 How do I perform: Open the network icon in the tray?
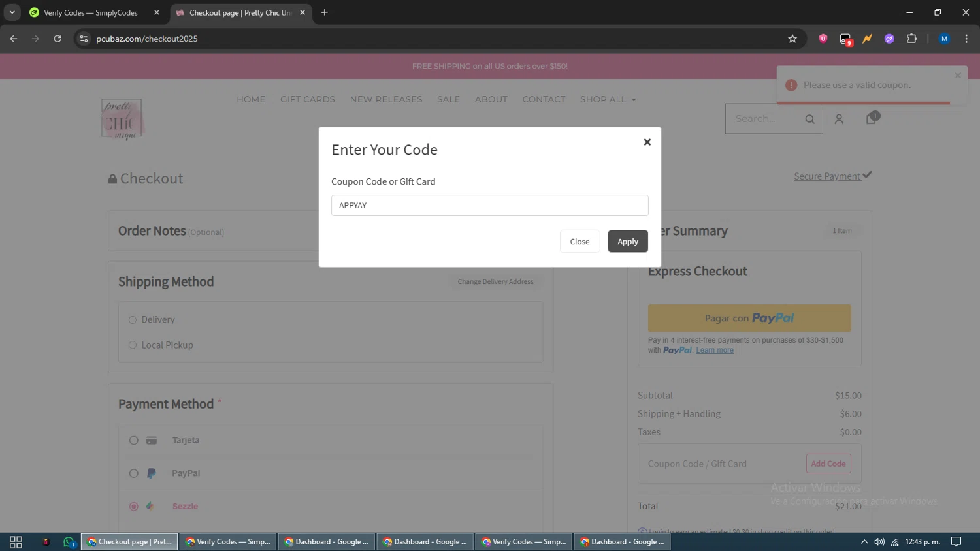pyautogui.click(x=895, y=542)
